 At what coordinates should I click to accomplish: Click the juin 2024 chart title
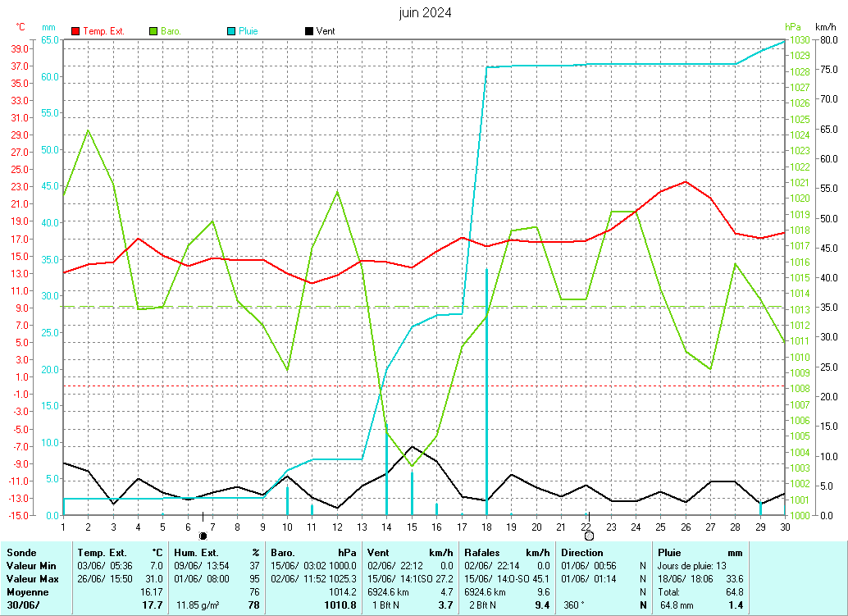point(425,12)
